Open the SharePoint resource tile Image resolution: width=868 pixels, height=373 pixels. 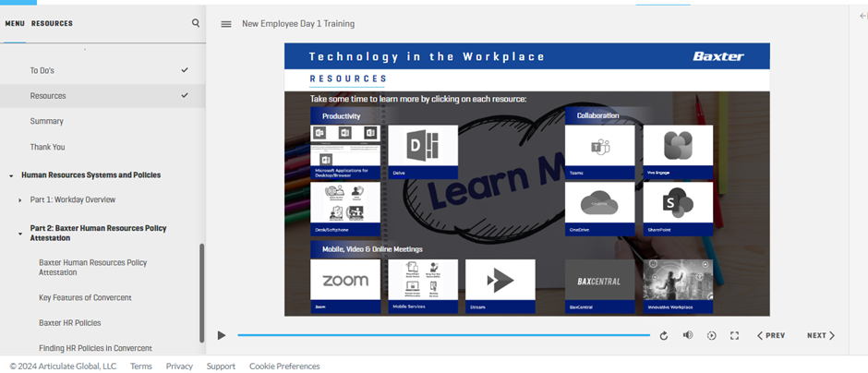point(678,210)
